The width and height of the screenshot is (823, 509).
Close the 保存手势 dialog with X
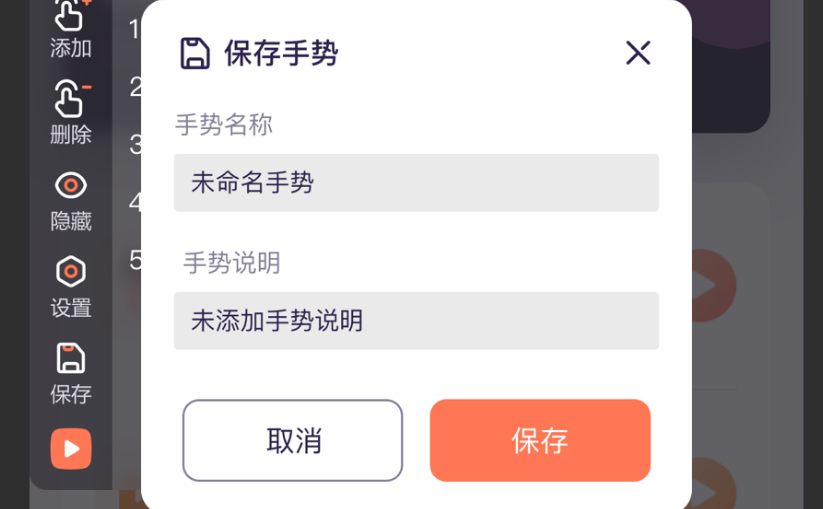point(638,53)
